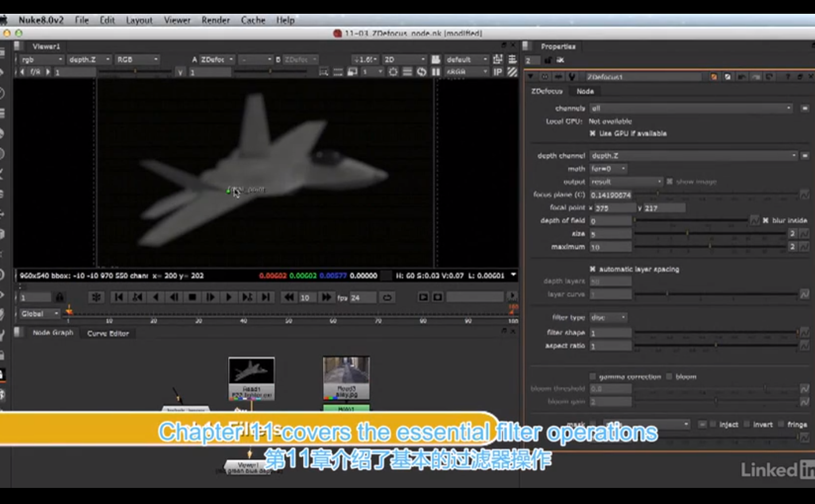Select the Read1 jet thumbnail node

(251, 378)
